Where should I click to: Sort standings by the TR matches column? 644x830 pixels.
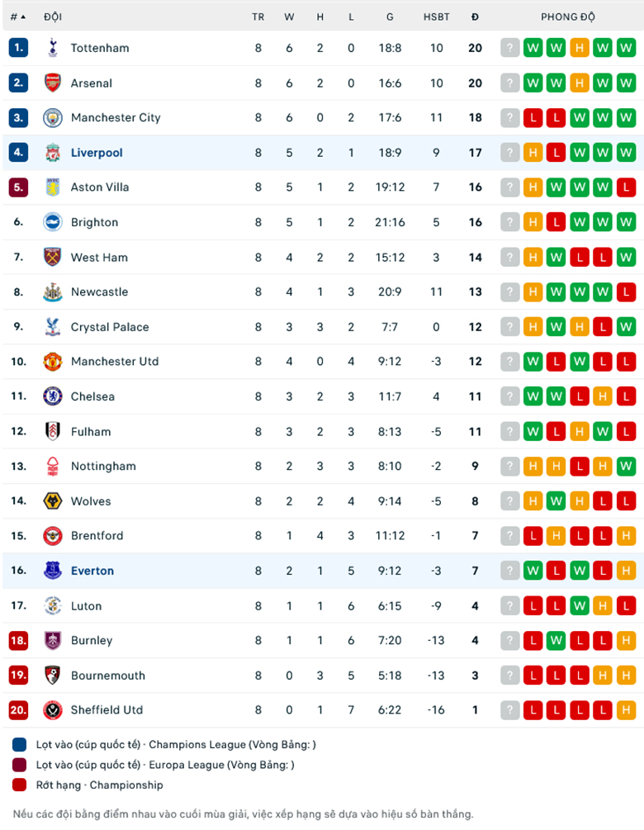258,17
